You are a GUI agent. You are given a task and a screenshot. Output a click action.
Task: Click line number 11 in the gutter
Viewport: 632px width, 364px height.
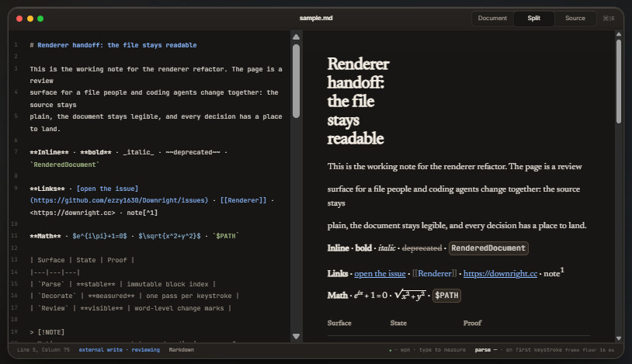point(15,235)
